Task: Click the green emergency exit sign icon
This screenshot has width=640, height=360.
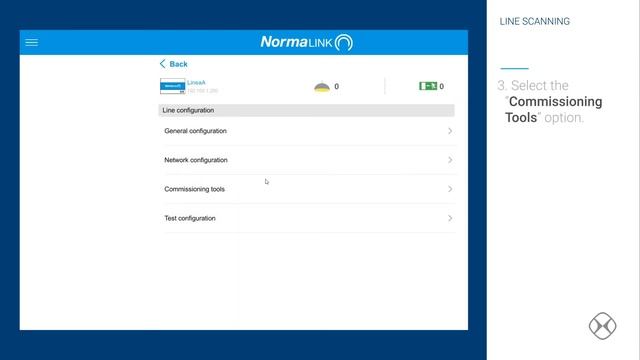Action: click(428, 86)
